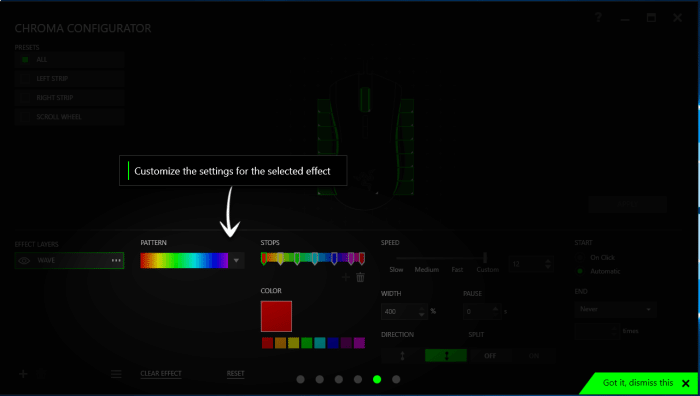Screen dimensions: 700x396
Task: Open the End 'Never' dropdown
Action: coord(615,309)
